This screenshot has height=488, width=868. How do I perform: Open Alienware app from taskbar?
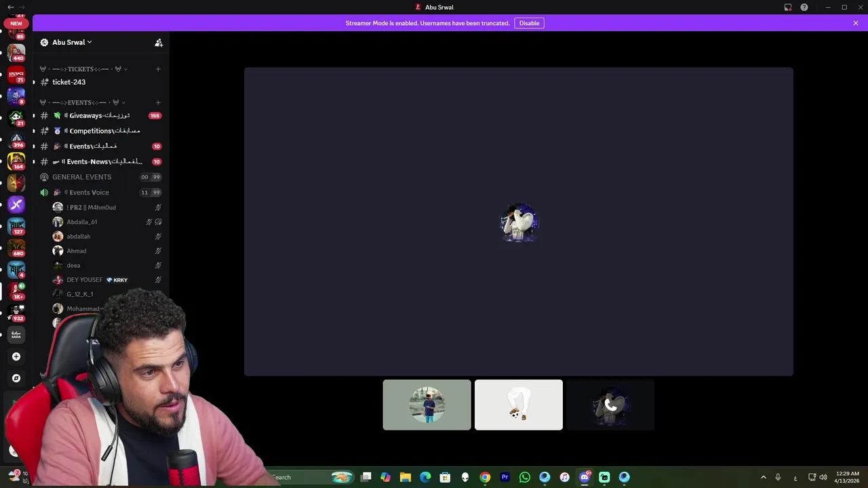click(465, 477)
